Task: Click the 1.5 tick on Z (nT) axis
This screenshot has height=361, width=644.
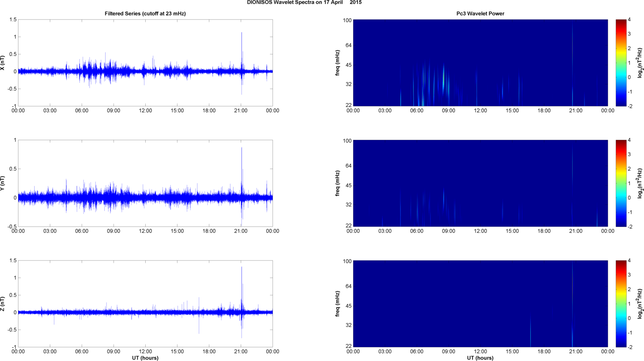Action: 13,261
